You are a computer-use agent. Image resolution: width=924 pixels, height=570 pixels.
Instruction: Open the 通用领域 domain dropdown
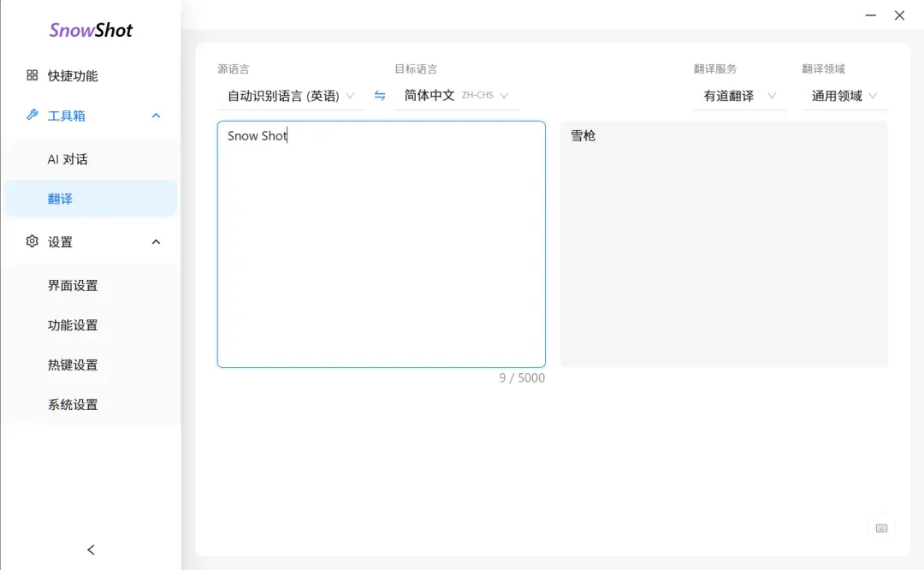(x=844, y=96)
